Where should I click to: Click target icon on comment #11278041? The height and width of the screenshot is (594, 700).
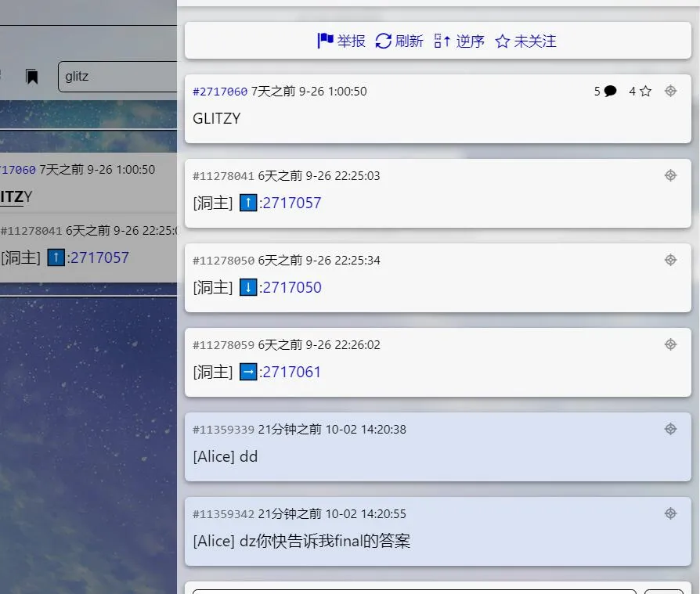(670, 175)
